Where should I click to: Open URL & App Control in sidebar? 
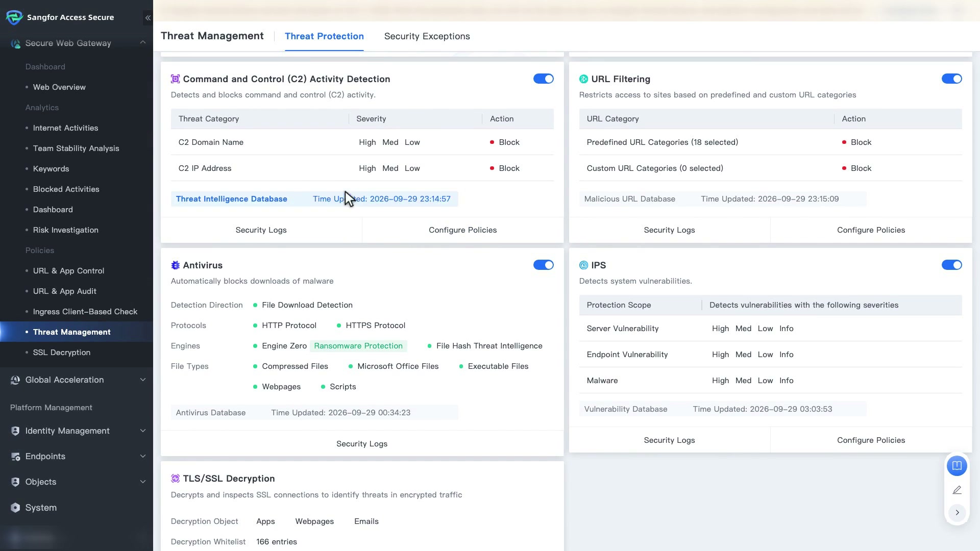(68, 271)
